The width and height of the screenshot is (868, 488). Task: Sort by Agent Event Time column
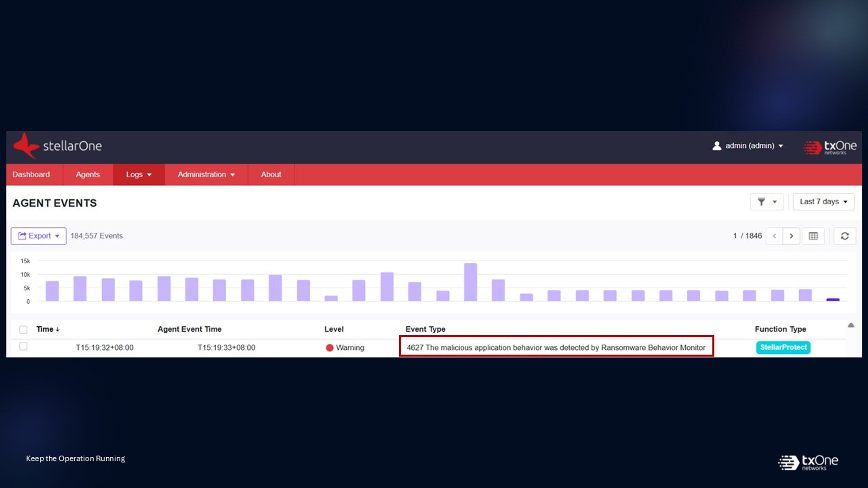click(x=189, y=329)
